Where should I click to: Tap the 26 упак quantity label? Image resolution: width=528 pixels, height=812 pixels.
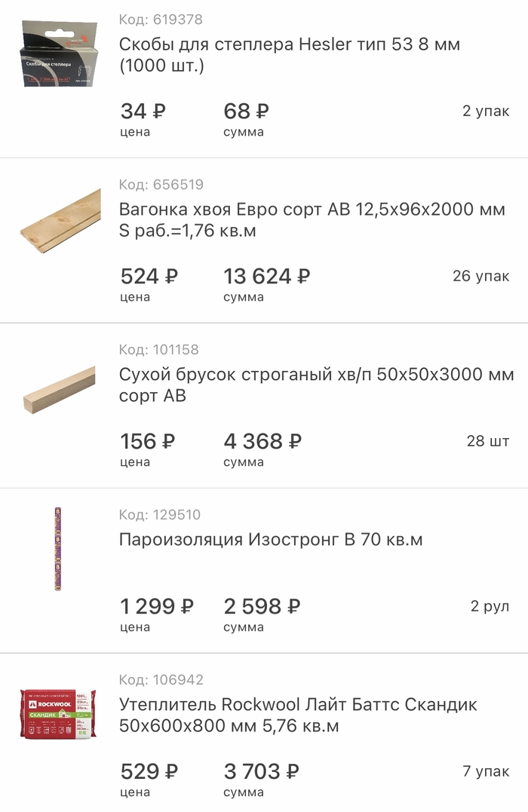pyautogui.click(x=480, y=277)
